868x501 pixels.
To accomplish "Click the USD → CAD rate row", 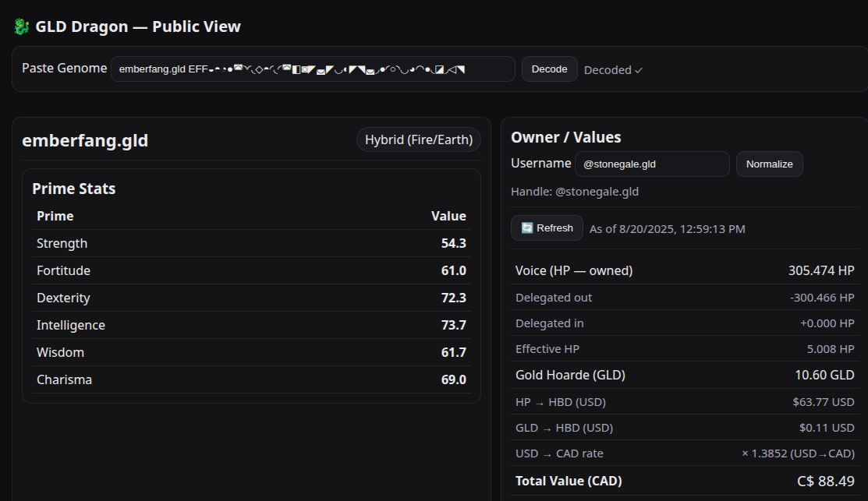I will coord(685,453).
